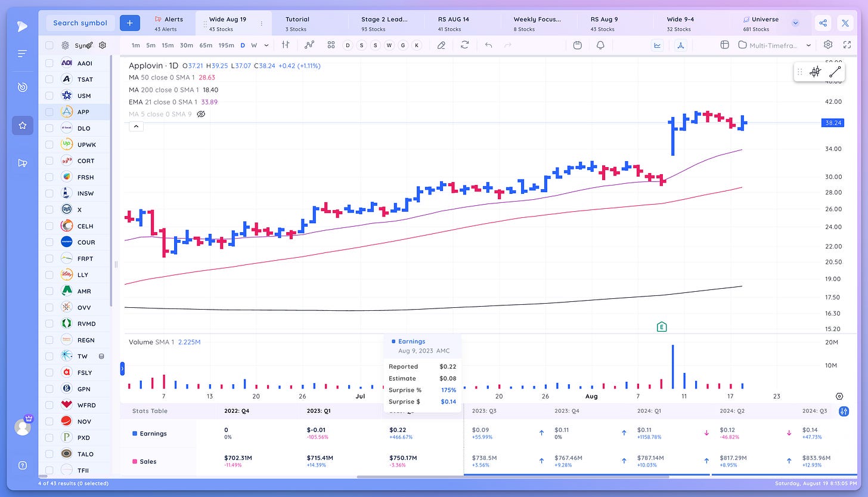Expand the Universe watchlist dropdown arrow
868x497 pixels.
(795, 23)
